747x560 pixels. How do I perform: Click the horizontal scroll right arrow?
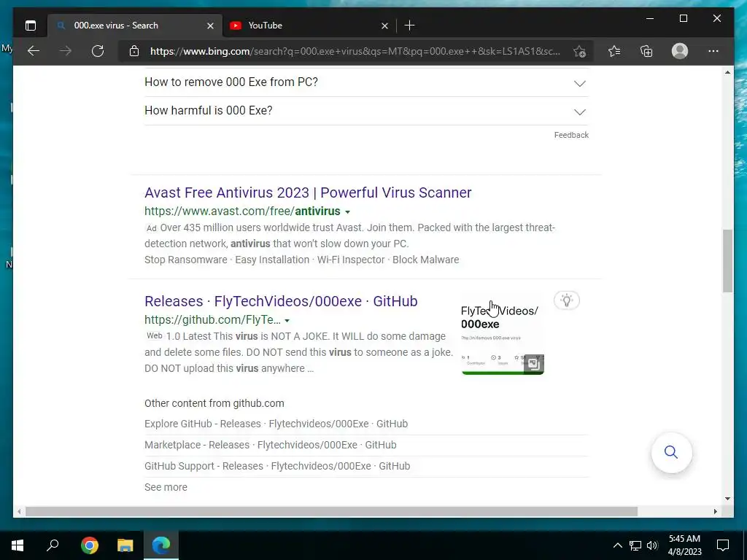click(715, 511)
